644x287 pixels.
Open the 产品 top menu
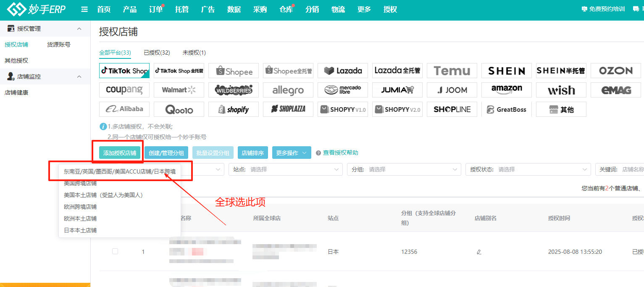click(130, 9)
